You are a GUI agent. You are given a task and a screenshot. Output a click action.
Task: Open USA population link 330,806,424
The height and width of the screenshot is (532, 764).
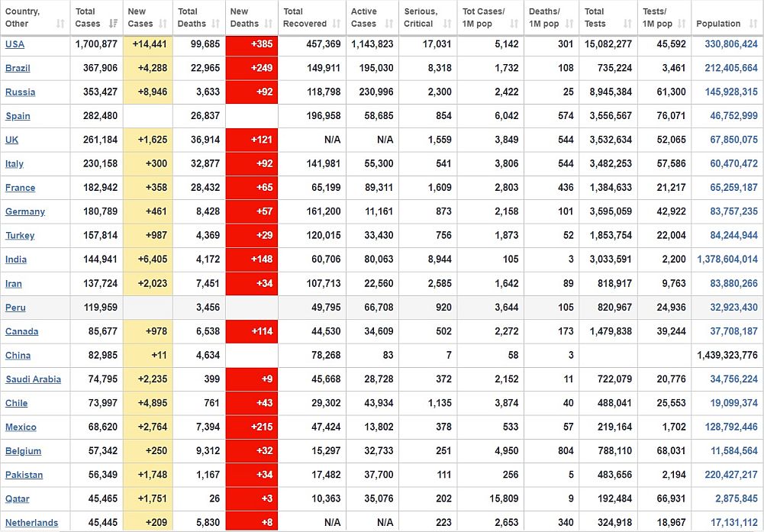point(731,44)
